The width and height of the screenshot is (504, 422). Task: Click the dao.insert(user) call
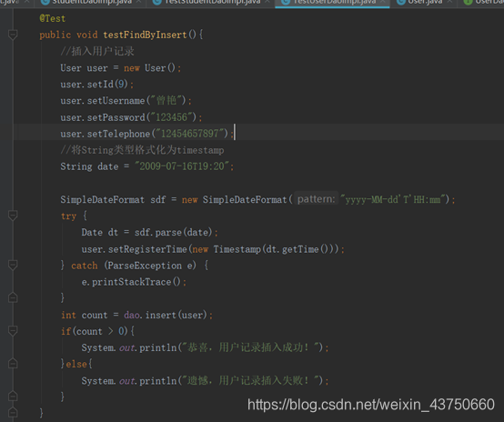pyautogui.click(x=166, y=315)
